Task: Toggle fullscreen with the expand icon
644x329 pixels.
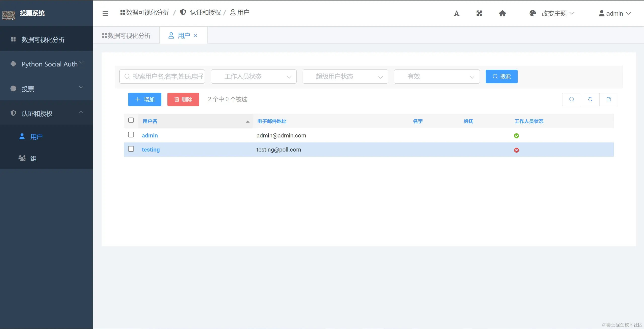Action: [479, 13]
